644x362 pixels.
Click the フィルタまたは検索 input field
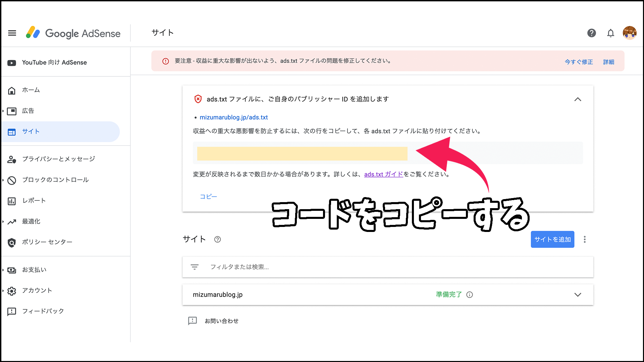388,267
